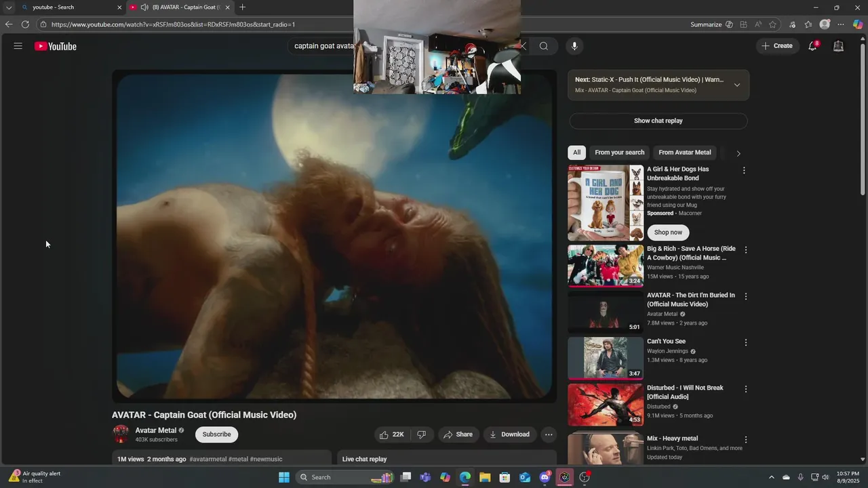
Task: Open Edge Copilot sidebar icon
Action: click(858, 24)
